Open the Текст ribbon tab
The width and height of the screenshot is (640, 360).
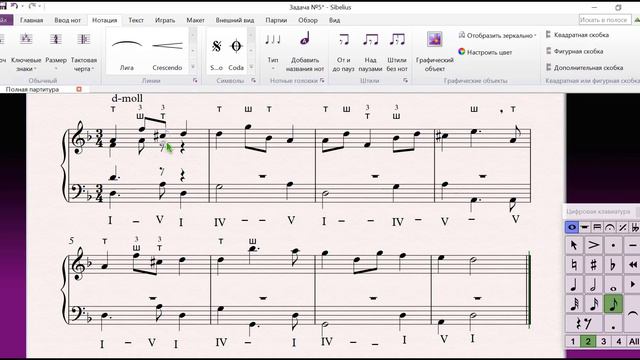(x=136, y=20)
